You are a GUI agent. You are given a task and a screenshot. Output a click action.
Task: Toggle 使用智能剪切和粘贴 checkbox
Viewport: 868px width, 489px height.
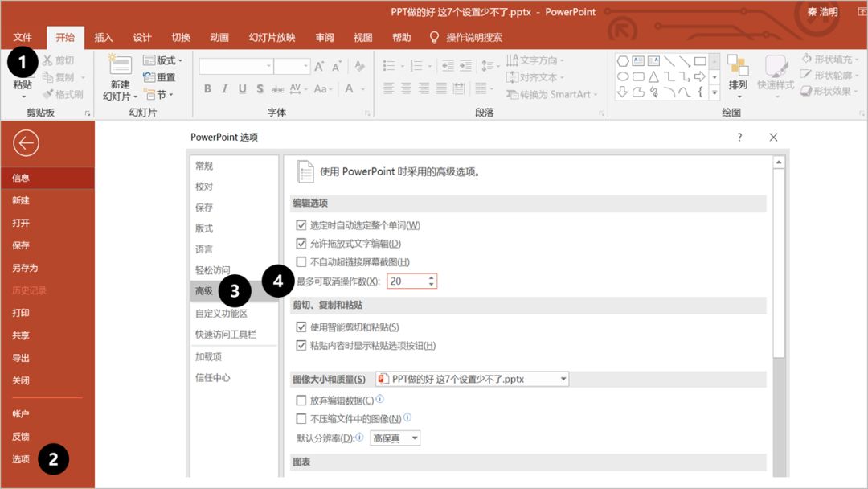(301, 327)
